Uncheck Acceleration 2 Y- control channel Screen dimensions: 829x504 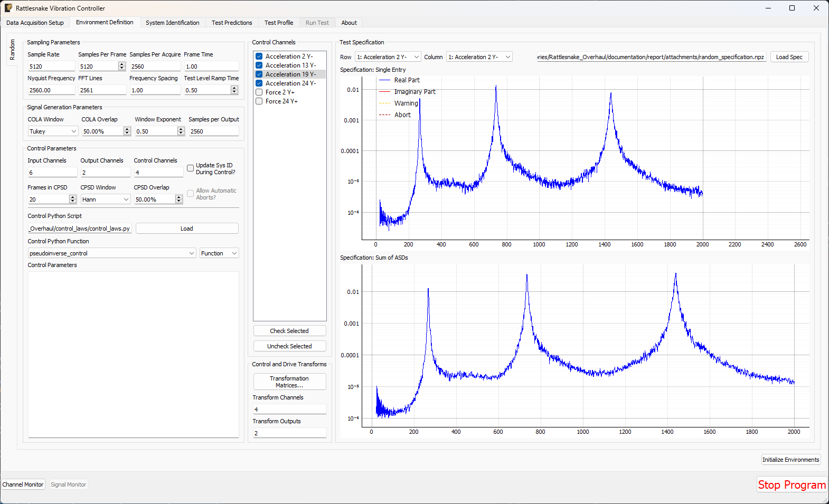259,56
